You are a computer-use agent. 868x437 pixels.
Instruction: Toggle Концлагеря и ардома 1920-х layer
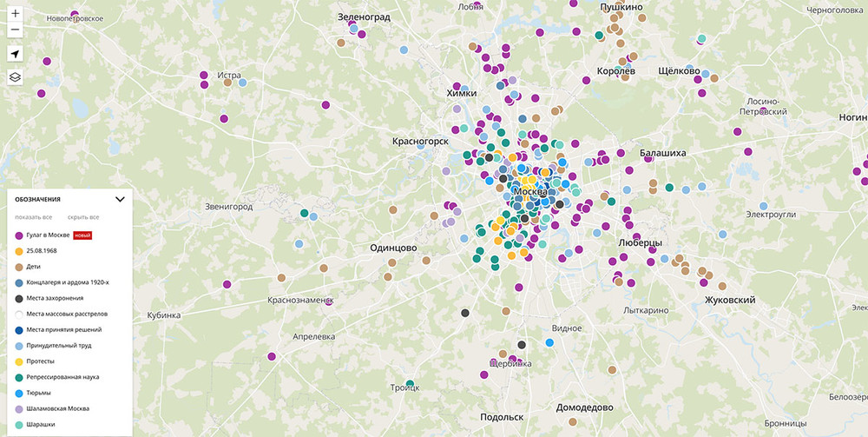pyautogui.click(x=62, y=282)
